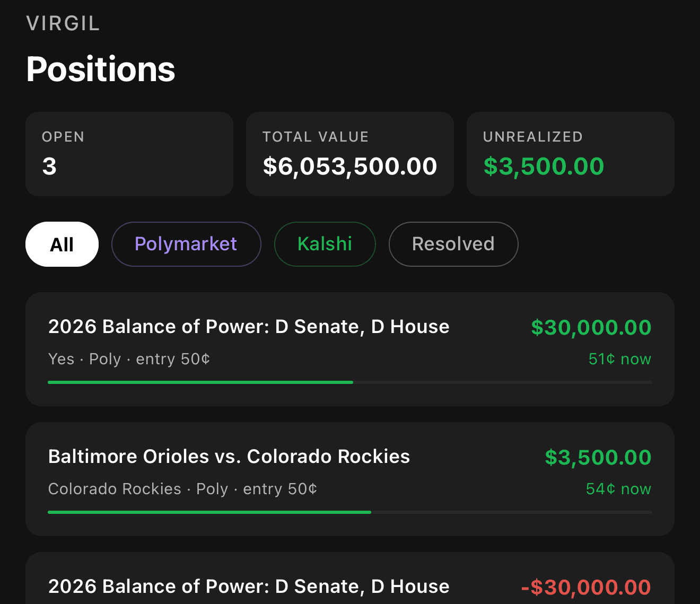Click the 54¢ now price label
The width and height of the screenshot is (700, 604).
(619, 489)
